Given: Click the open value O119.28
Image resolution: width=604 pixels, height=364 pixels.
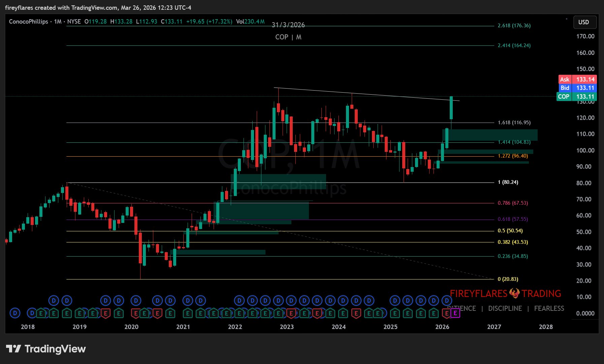Looking at the screenshot, I should pos(95,22).
